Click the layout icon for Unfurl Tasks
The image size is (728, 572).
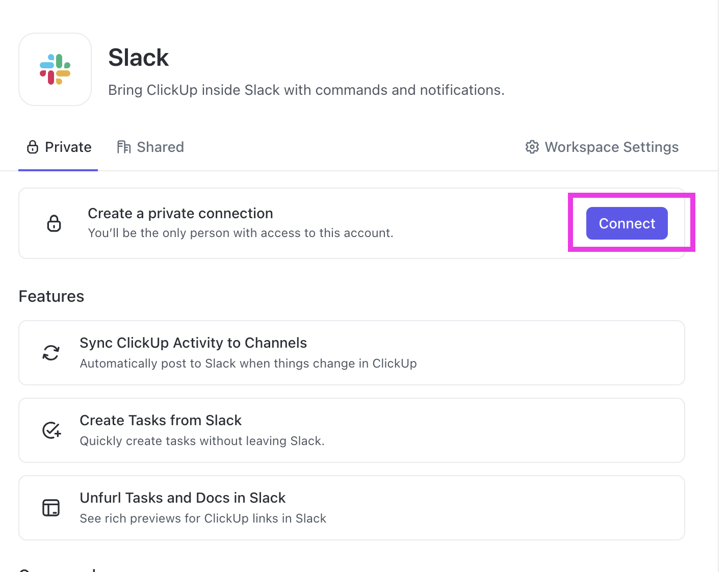point(51,508)
